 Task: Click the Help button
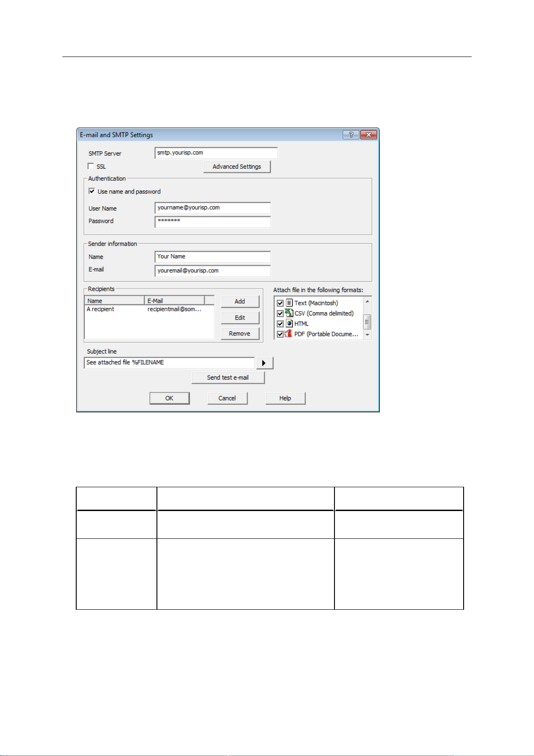[285, 398]
